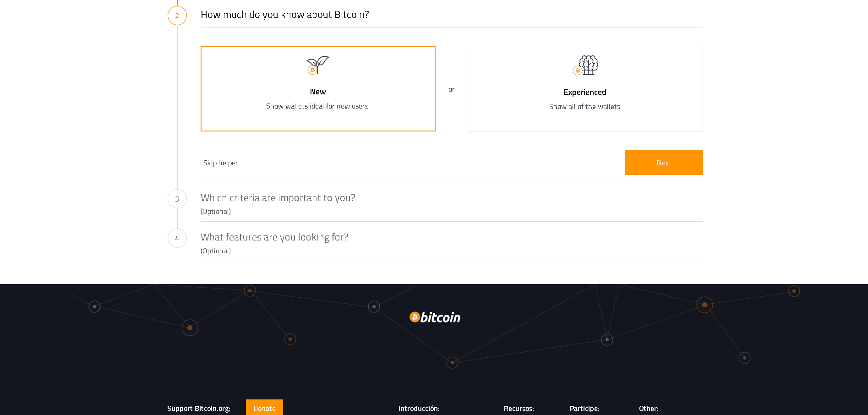Screen dimensions: 868x415
Task: Click the step 4 circle indicator
Action: pos(177,238)
